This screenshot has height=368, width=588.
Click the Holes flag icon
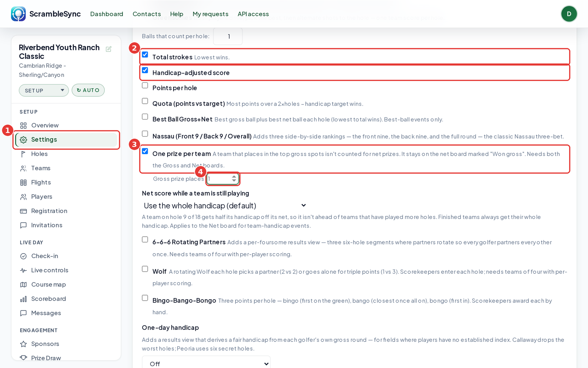click(24, 154)
